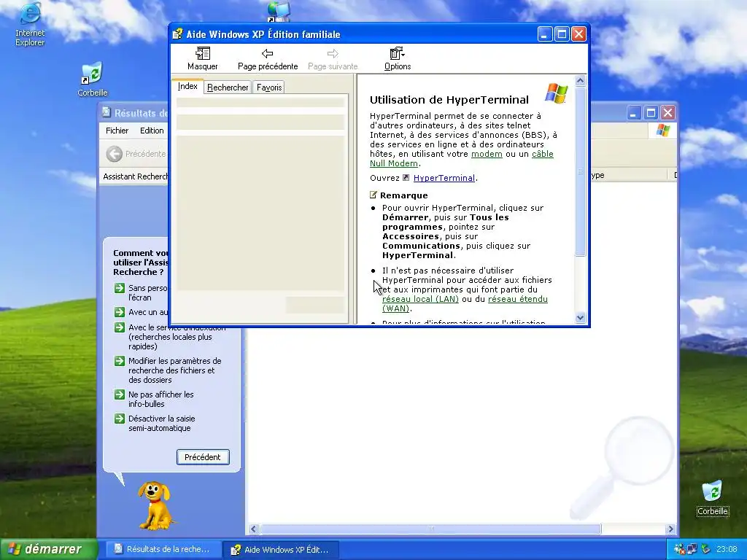Screen dimensions: 747x560
Task: Click the help pane scroll up arrow
Action: click(x=580, y=80)
